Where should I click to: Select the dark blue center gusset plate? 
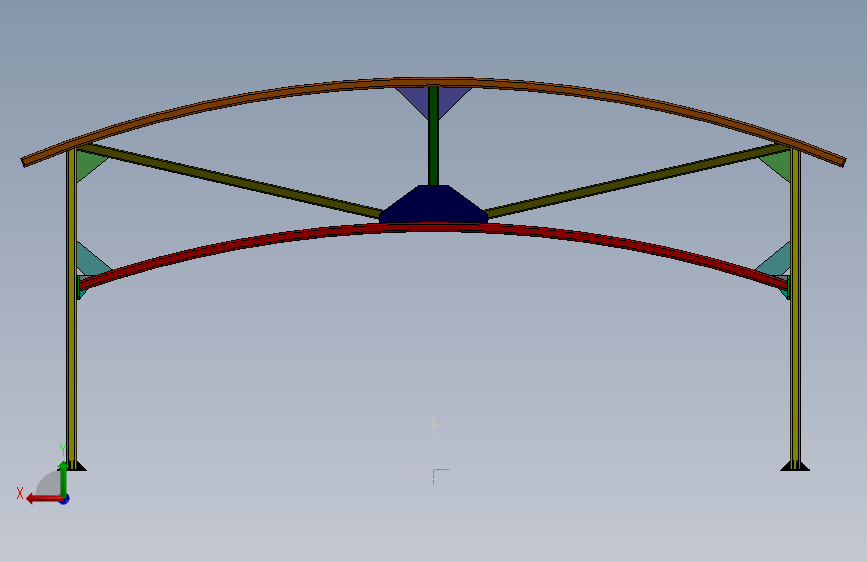[x=434, y=206]
